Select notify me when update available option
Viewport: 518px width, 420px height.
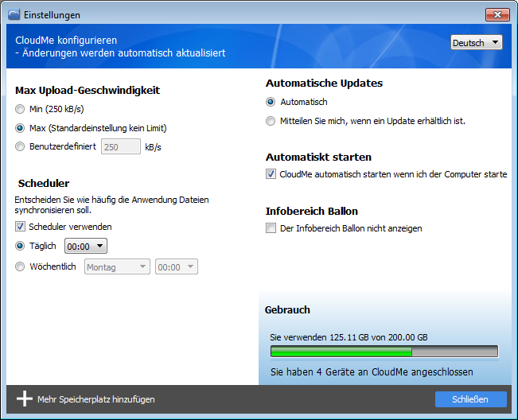point(271,121)
